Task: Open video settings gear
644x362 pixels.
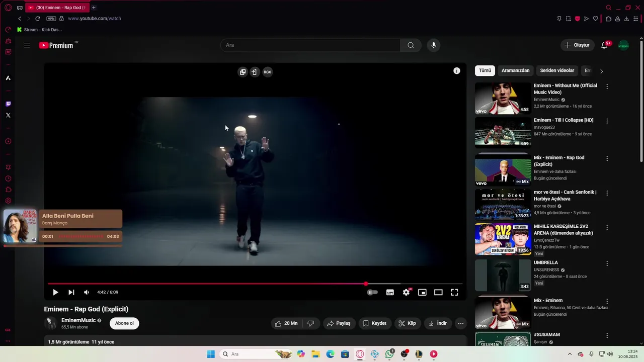Action: [x=406, y=292]
